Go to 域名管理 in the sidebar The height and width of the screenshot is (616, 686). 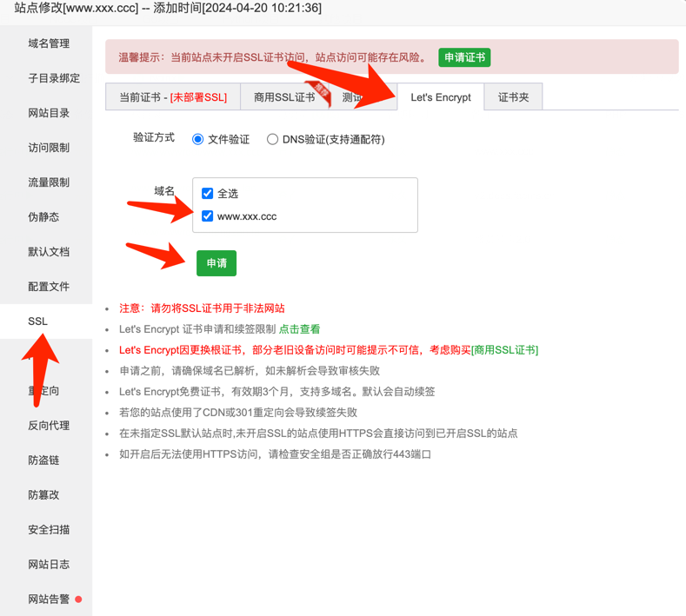pos(49,43)
